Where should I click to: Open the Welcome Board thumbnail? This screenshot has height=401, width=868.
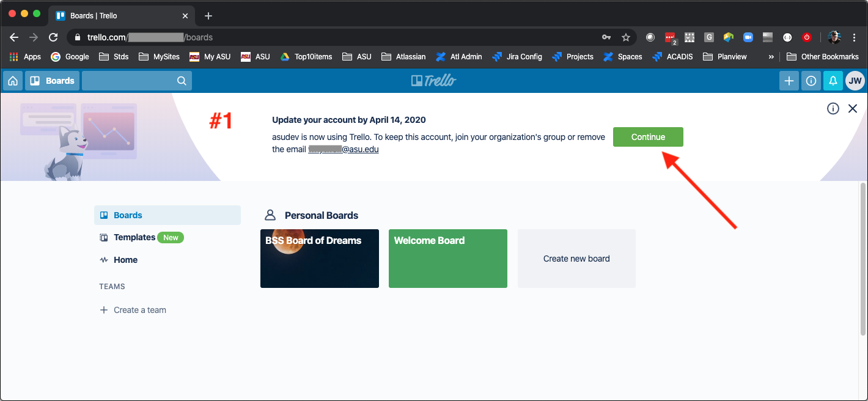click(x=447, y=258)
